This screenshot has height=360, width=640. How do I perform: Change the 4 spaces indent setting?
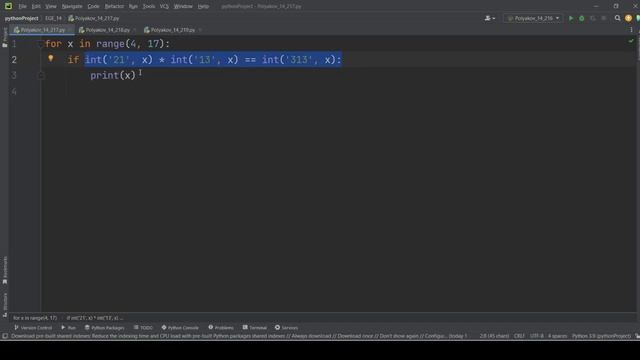point(558,336)
